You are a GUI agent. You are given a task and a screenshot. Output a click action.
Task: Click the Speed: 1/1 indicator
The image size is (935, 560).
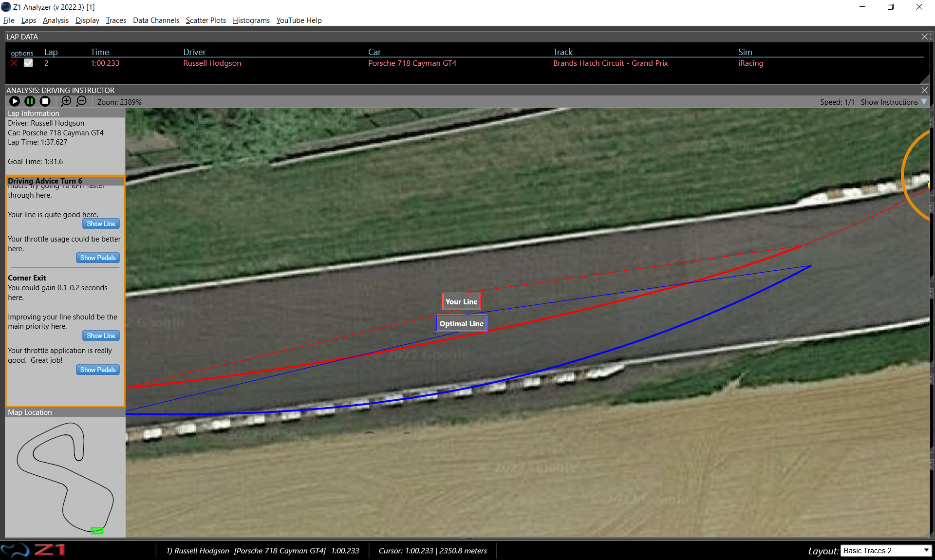coord(837,102)
